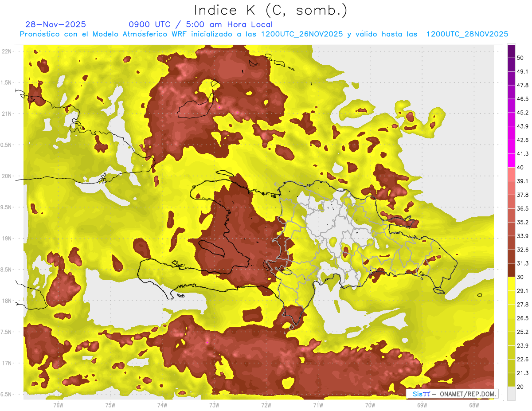Click the colorbar value "43.9"

pos(523,126)
